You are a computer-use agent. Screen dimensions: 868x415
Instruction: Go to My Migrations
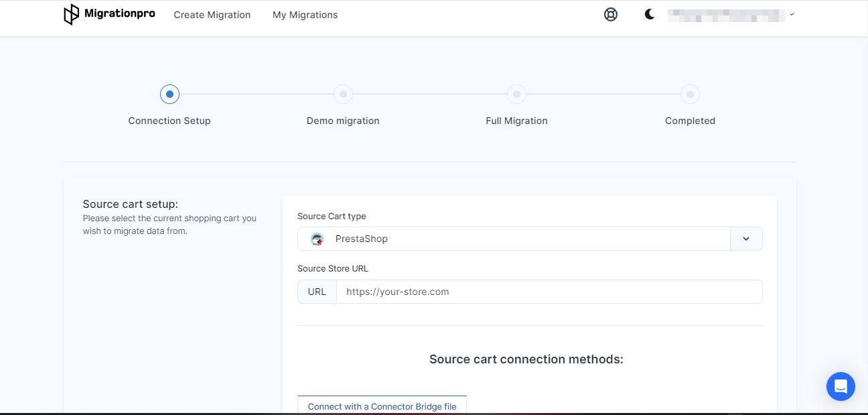[x=305, y=15]
